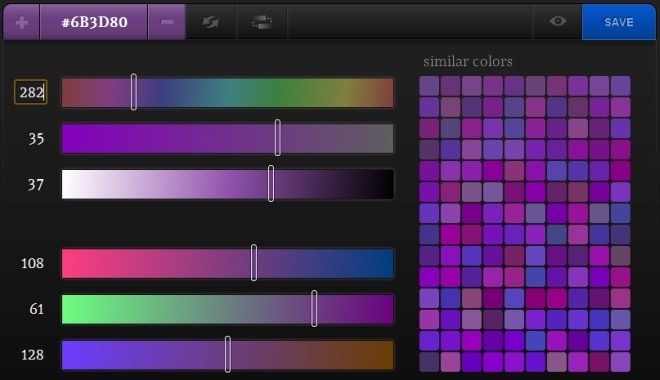This screenshot has height=380, width=660.
Task: Select the bottom-left dark purple swatch
Action: [x=429, y=362]
